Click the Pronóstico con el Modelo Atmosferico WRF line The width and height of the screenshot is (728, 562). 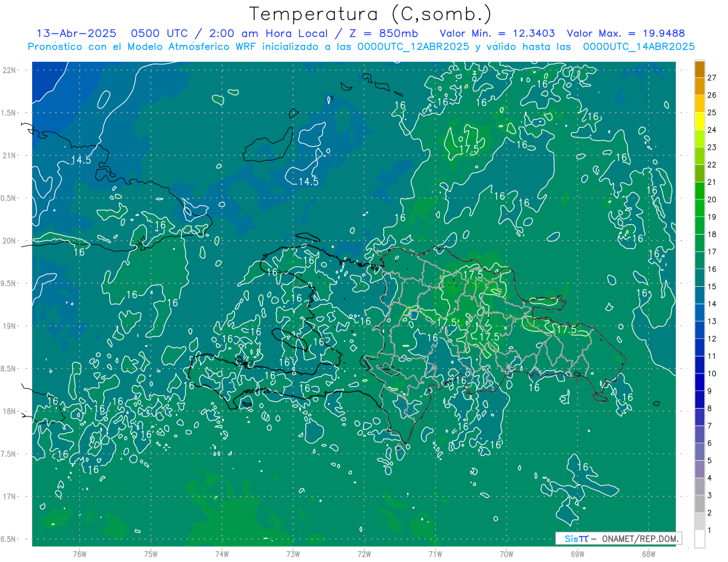click(361, 46)
